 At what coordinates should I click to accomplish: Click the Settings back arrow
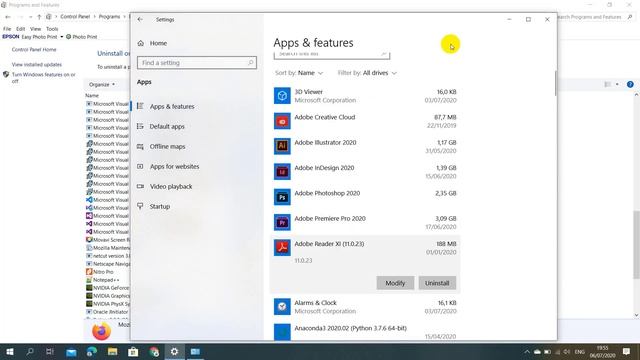(140, 19)
